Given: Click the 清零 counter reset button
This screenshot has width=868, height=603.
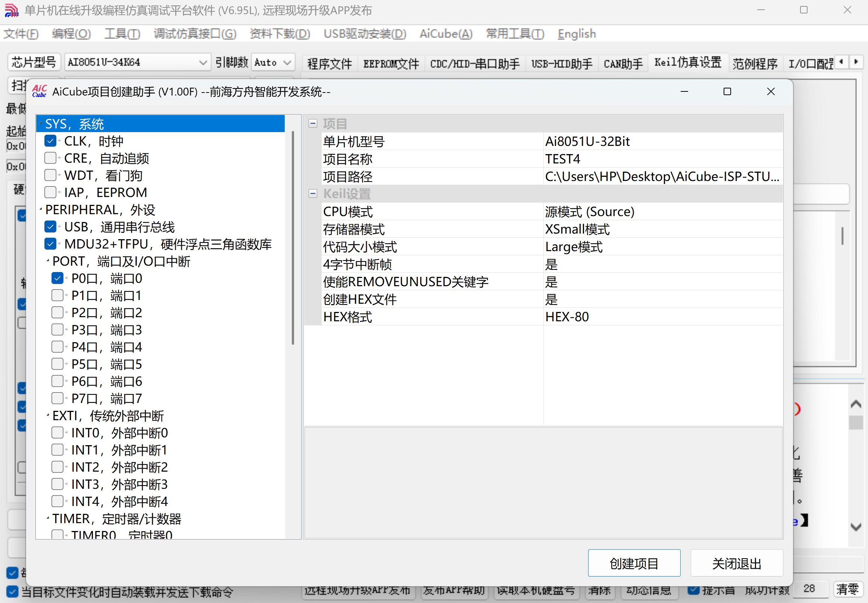Looking at the screenshot, I should pos(848,589).
